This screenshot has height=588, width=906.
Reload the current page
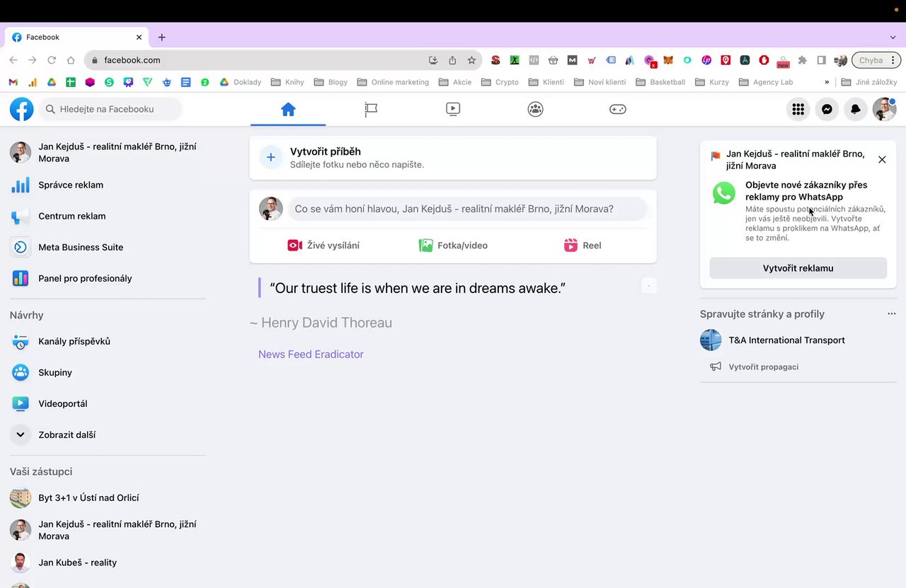pyautogui.click(x=52, y=60)
